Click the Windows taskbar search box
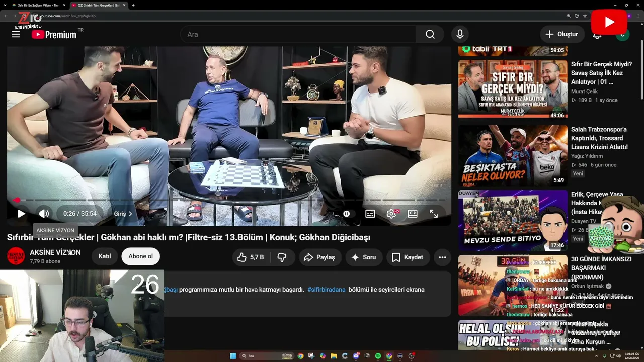Screen dimensions: 644x362 pos(266,356)
